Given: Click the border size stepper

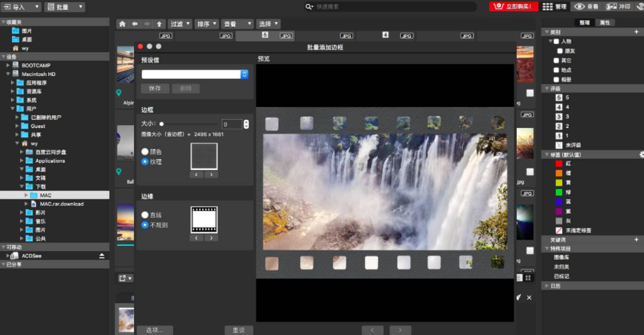Looking at the screenshot, I should point(246,125).
